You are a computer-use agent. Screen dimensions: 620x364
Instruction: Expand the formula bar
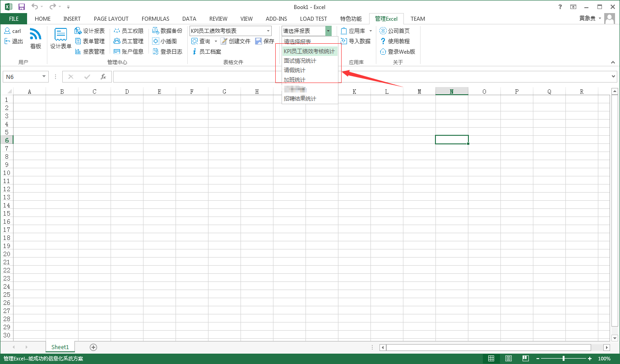click(613, 77)
